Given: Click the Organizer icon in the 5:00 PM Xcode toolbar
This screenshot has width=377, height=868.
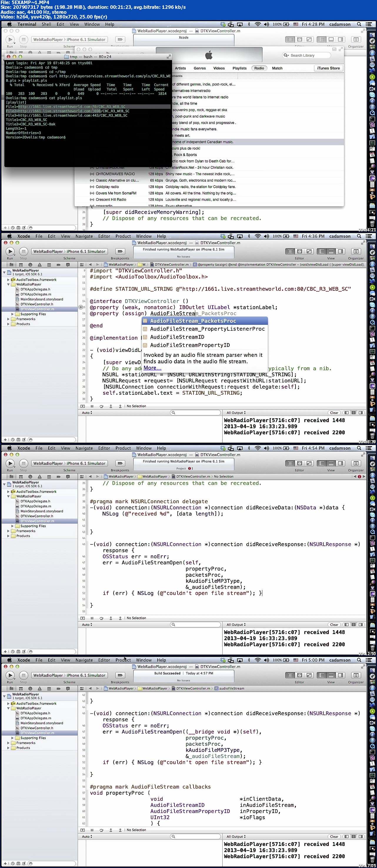Looking at the screenshot, I should (x=356, y=675).
